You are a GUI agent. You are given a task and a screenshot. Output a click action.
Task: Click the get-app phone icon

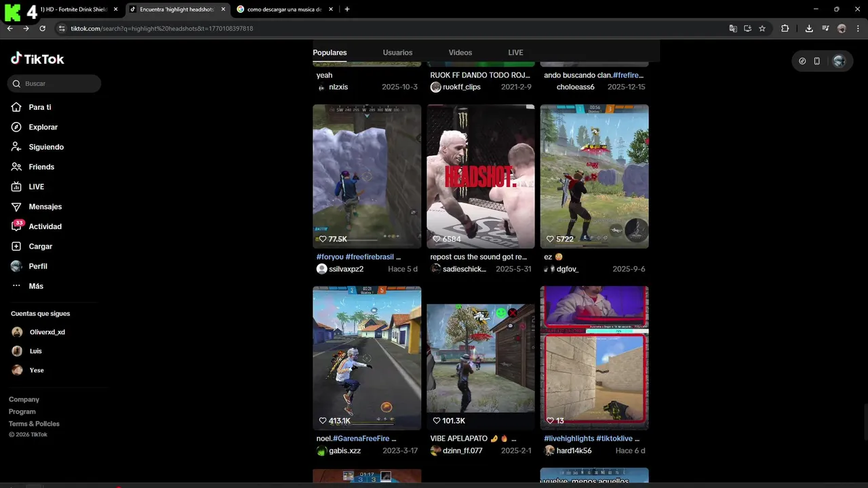[816, 61]
